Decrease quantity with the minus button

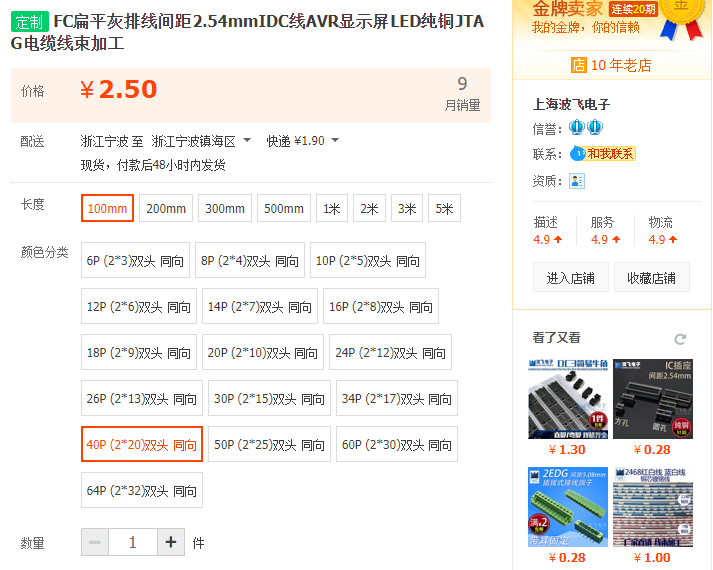[x=95, y=542]
